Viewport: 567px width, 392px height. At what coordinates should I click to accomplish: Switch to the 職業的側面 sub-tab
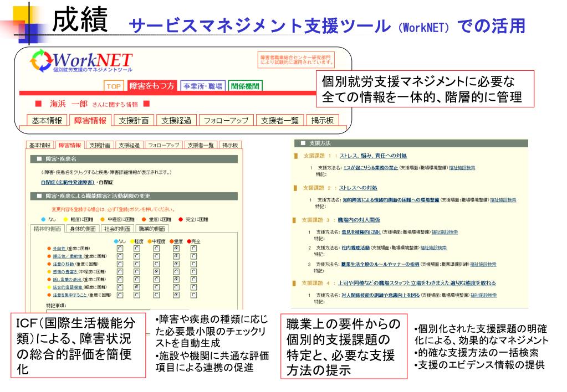click(152, 229)
